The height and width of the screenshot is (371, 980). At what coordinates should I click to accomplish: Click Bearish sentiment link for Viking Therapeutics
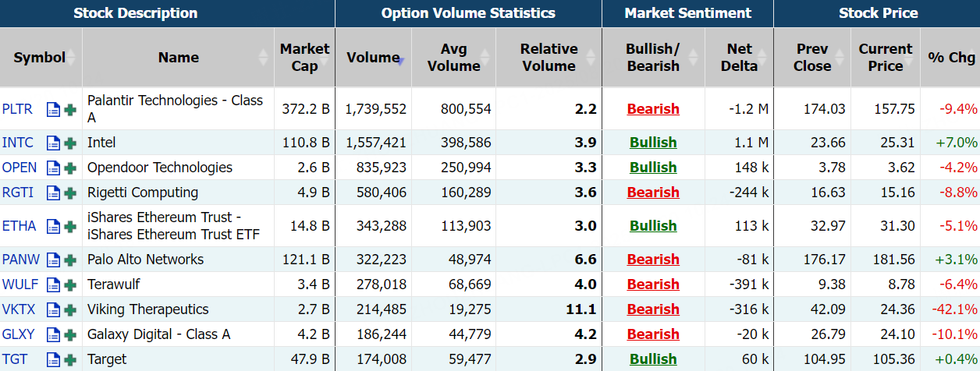[653, 309]
